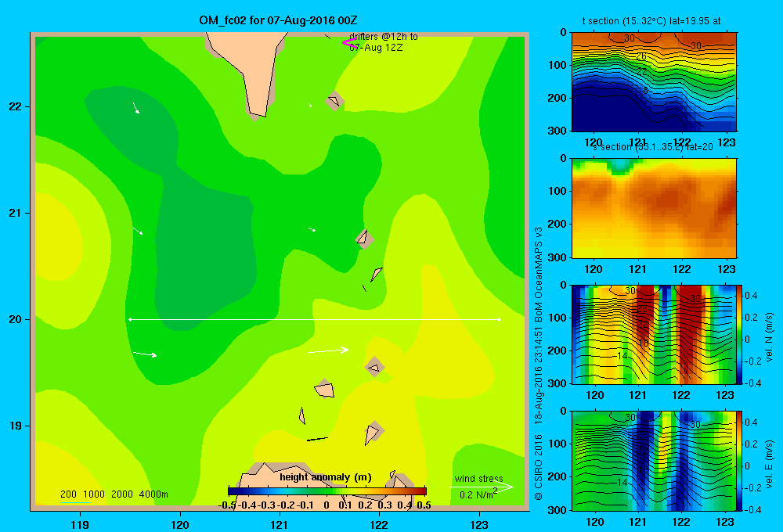Click the magenta drifter arrow marker

click(349, 43)
